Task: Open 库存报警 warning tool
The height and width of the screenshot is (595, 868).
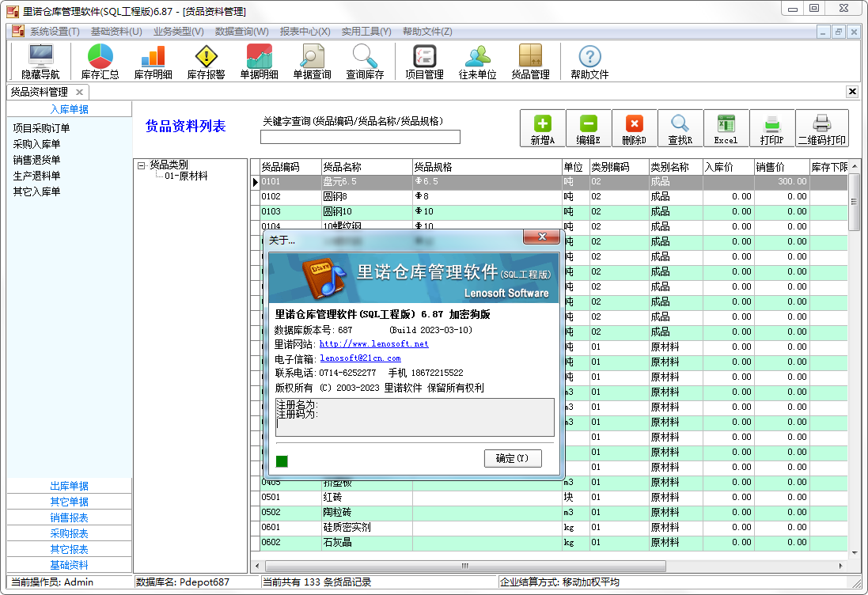Action: pyautogui.click(x=206, y=62)
